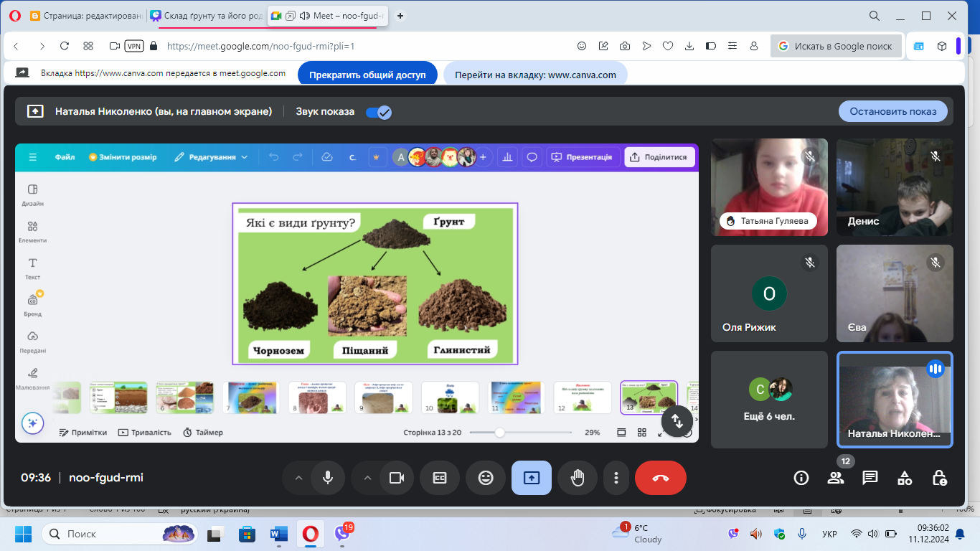The image size is (980, 551).
Task: Open Текст panel in sidebar
Action: coord(32,268)
